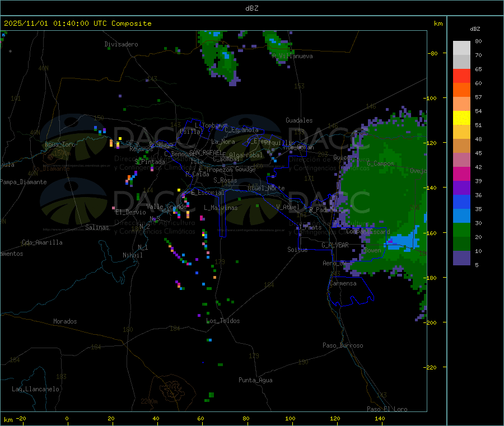This screenshot has height=426, width=504.
Task: Select the 39 dBZ violet legend swatch
Action: (x=461, y=188)
